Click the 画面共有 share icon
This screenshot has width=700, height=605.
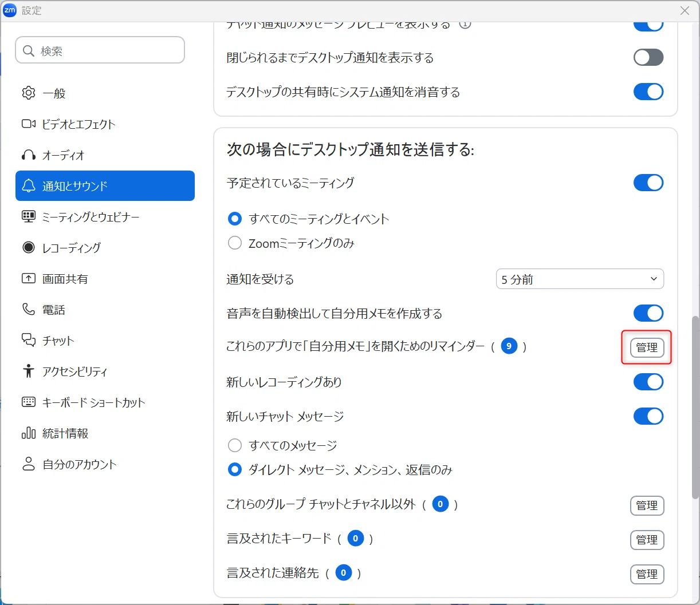[x=29, y=279]
